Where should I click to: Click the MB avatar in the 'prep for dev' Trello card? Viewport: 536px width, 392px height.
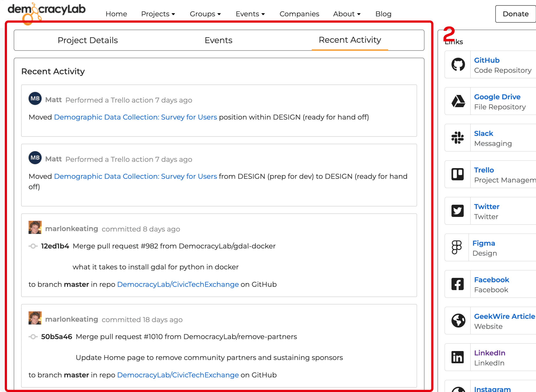point(35,158)
